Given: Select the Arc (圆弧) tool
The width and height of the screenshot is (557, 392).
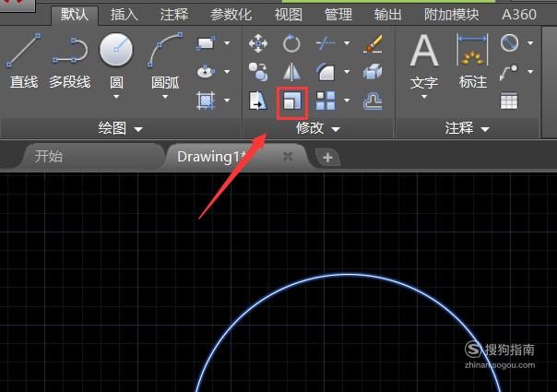Looking at the screenshot, I should coord(165,61).
